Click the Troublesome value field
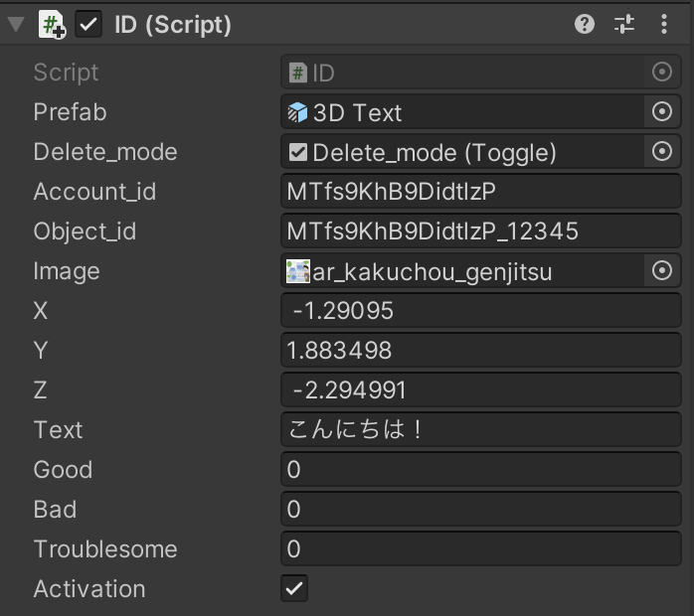694x616 pixels. [x=481, y=549]
